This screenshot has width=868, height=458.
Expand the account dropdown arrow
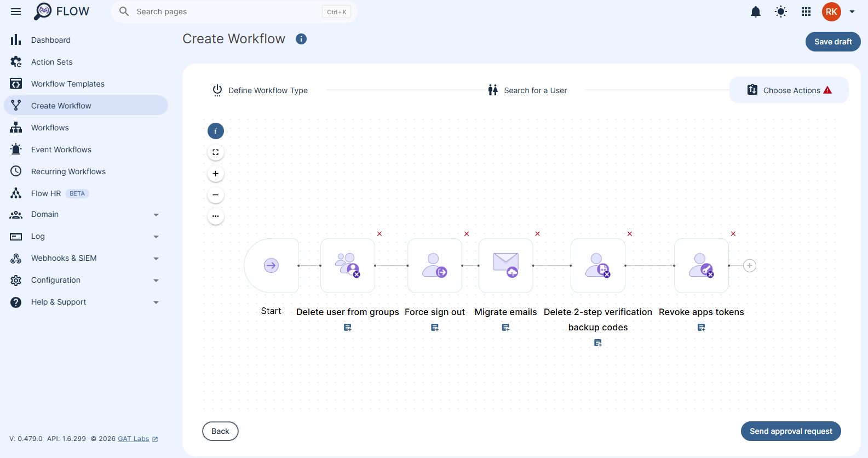click(x=852, y=12)
